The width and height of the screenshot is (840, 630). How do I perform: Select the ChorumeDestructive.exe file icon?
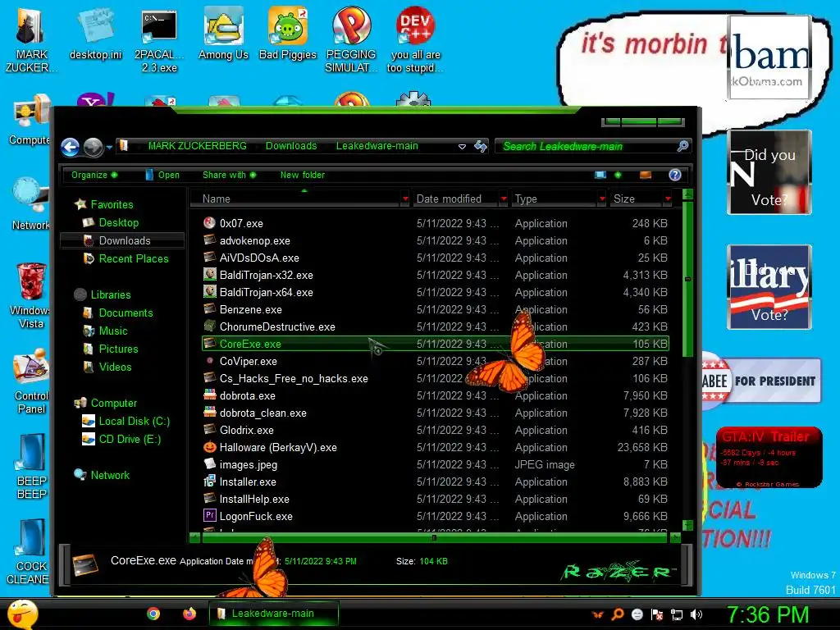[x=209, y=326]
